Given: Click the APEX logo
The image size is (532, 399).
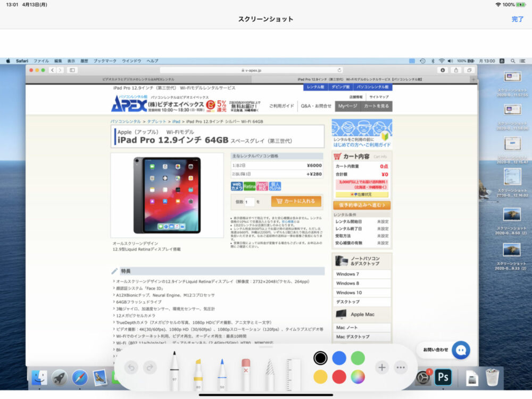Looking at the screenshot, I should pos(129,104).
